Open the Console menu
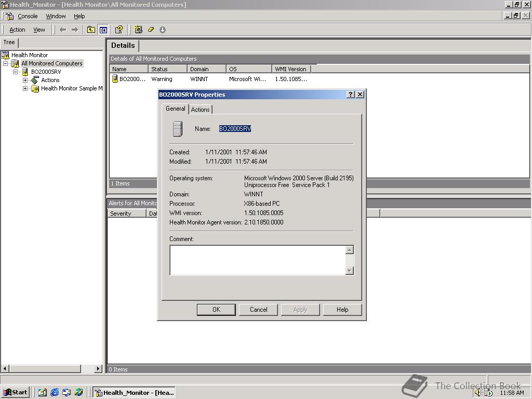The image size is (532, 399). point(28,16)
